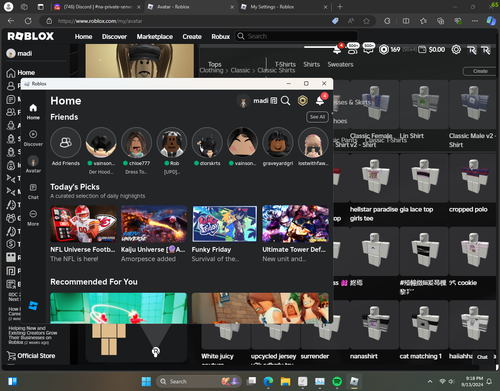Select Create in Roblox website top menu
Screen dimensions: 500x391
pos(192,36)
